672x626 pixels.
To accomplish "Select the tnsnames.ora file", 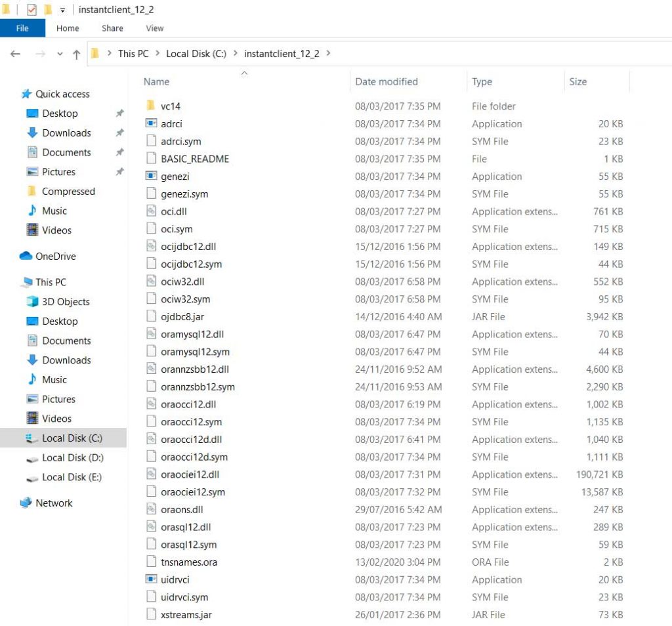I will pyautogui.click(x=188, y=562).
